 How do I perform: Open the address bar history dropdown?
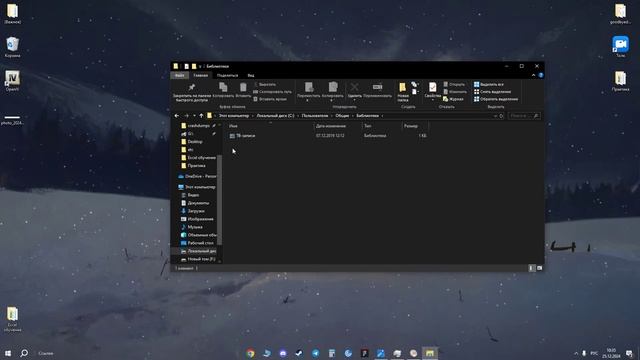coord(495,116)
